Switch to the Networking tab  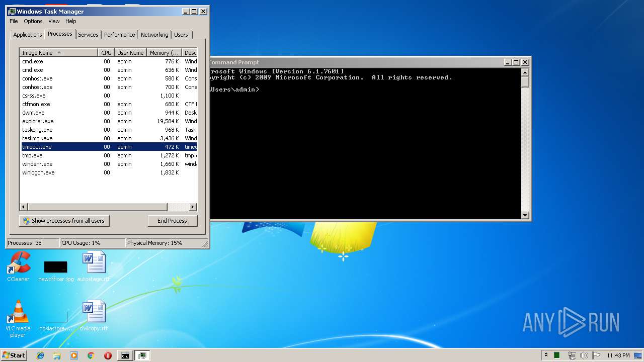[x=154, y=35]
